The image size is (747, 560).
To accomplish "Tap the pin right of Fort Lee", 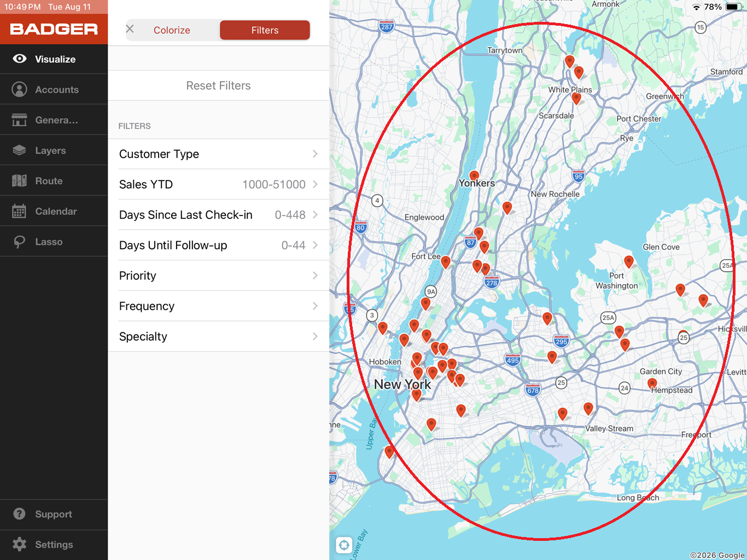I will coord(446,262).
